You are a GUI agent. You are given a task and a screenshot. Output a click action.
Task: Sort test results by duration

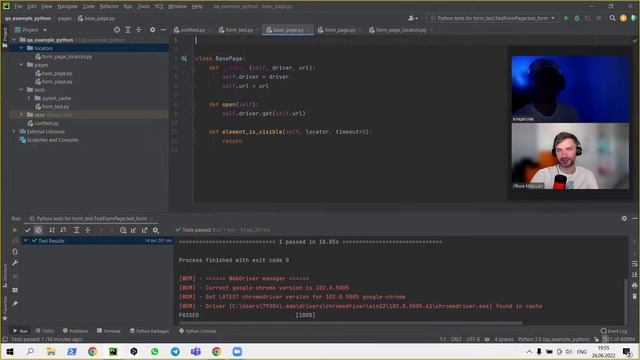click(x=63, y=230)
